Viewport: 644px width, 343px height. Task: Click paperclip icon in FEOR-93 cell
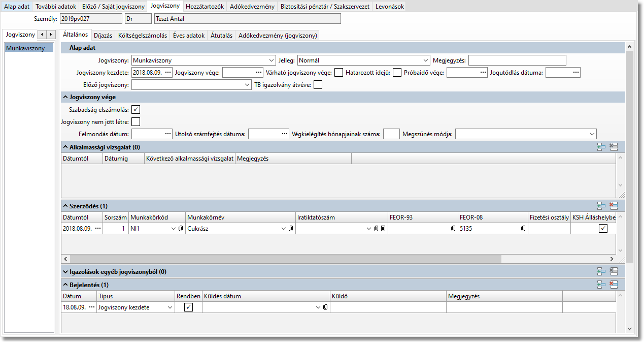[x=453, y=229]
